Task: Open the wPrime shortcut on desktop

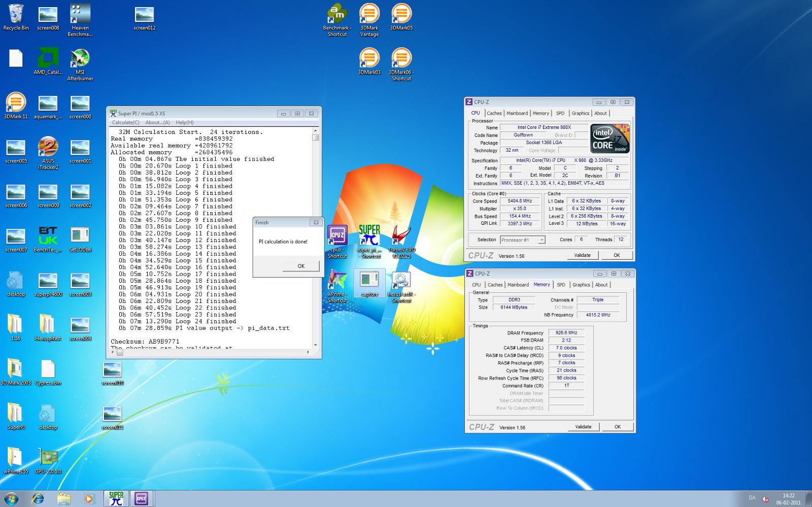Action: 337,286
